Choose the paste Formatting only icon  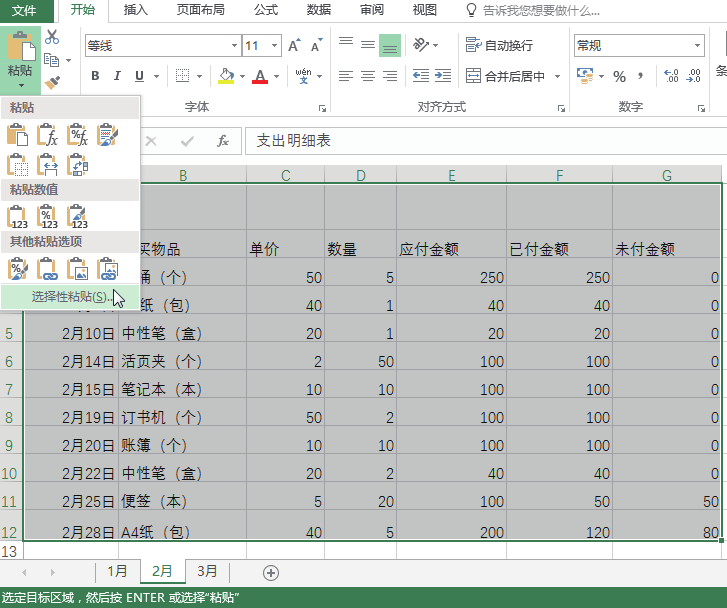pos(18,269)
